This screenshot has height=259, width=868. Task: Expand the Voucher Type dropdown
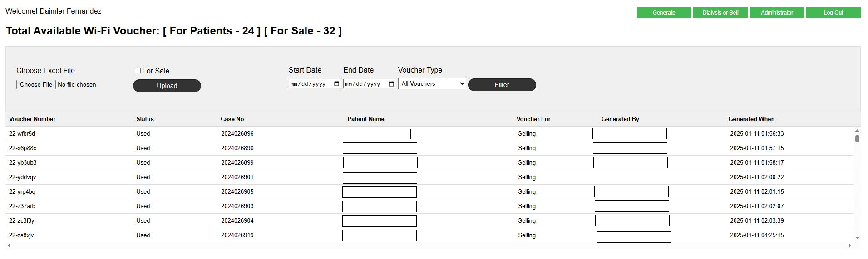click(x=432, y=84)
